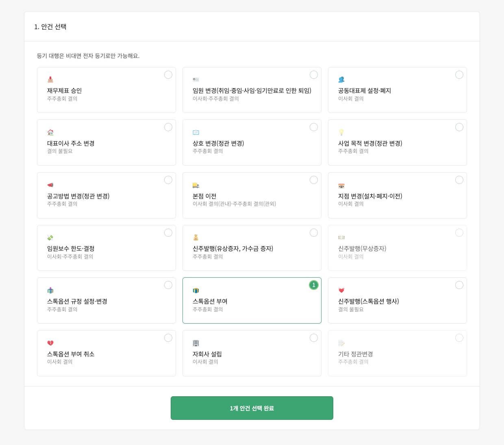
Task: Click the building icon on 자회사 설립 card
Action: [x=196, y=343]
